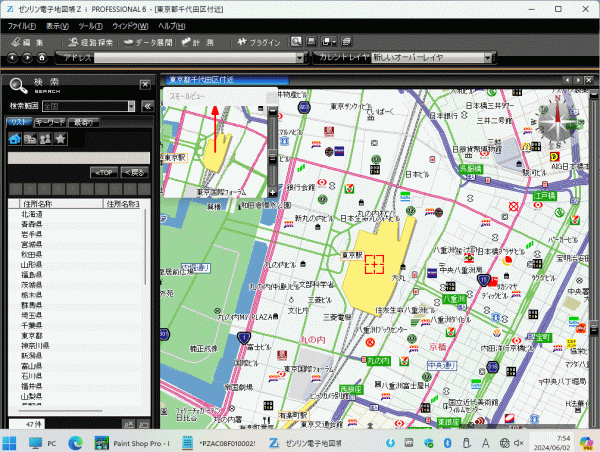Select the people search icon
The image size is (600, 452).
click(45, 139)
